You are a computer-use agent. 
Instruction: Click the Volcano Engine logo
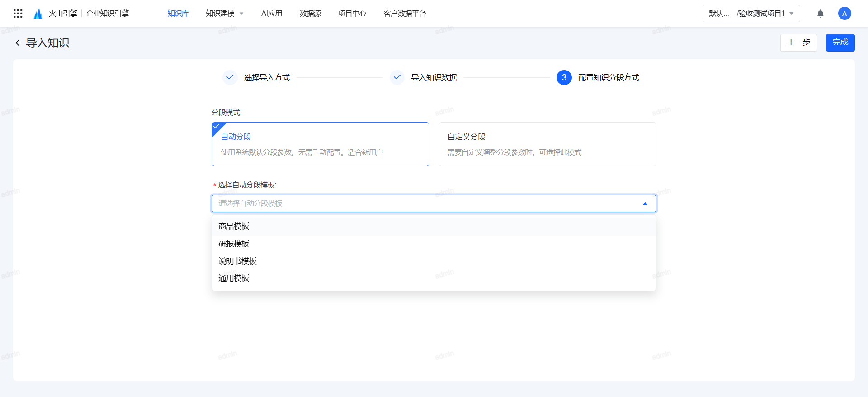coord(38,14)
